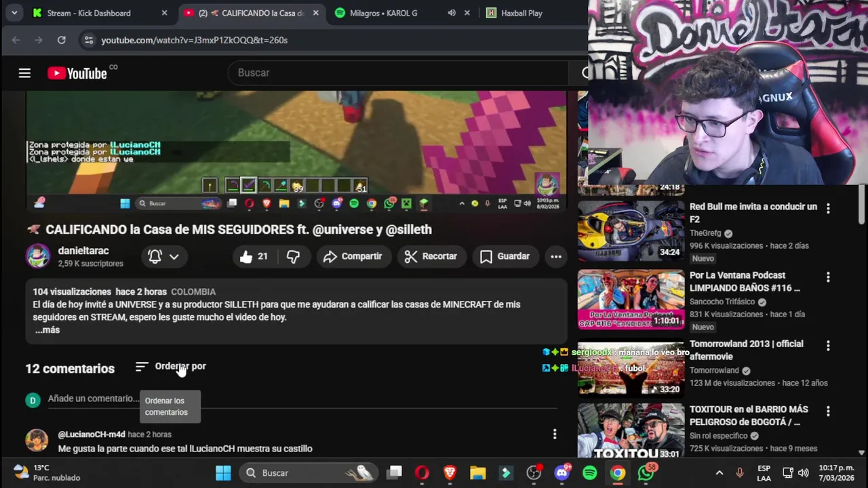This screenshot has height=488, width=868.
Task: Close the Milagros • KAROL G tab
Action: pos(467,13)
